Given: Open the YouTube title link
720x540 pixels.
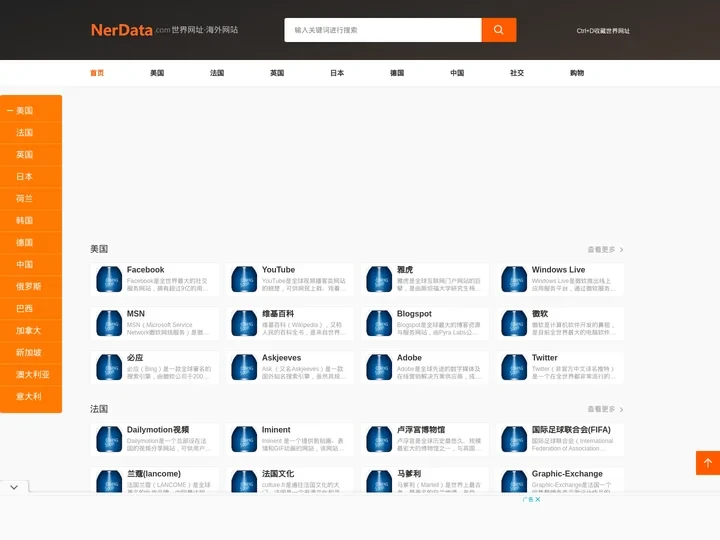Looking at the screenshot, I should tap(278, 270).
